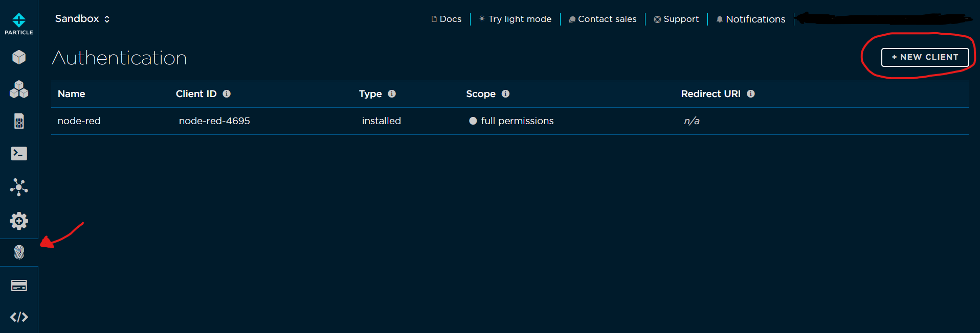The image size is (980, 333).
Task: Open the Docs link
Action: pos(447,19)
